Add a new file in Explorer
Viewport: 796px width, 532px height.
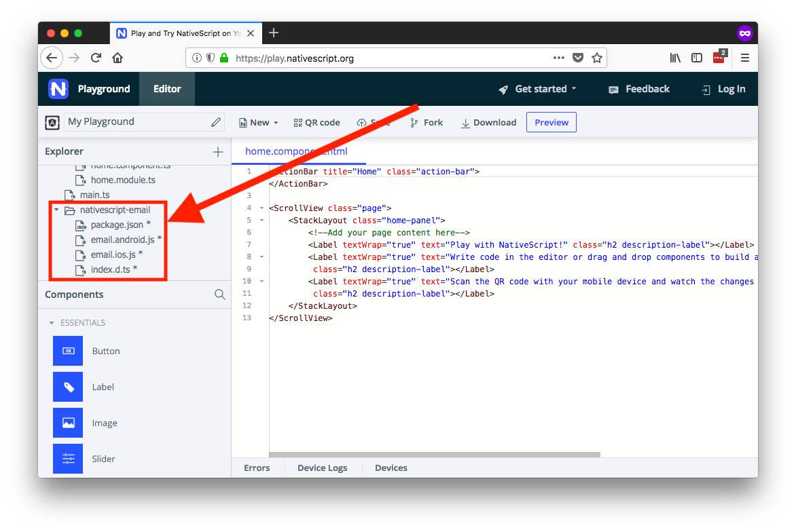click(x=218, y=151)
